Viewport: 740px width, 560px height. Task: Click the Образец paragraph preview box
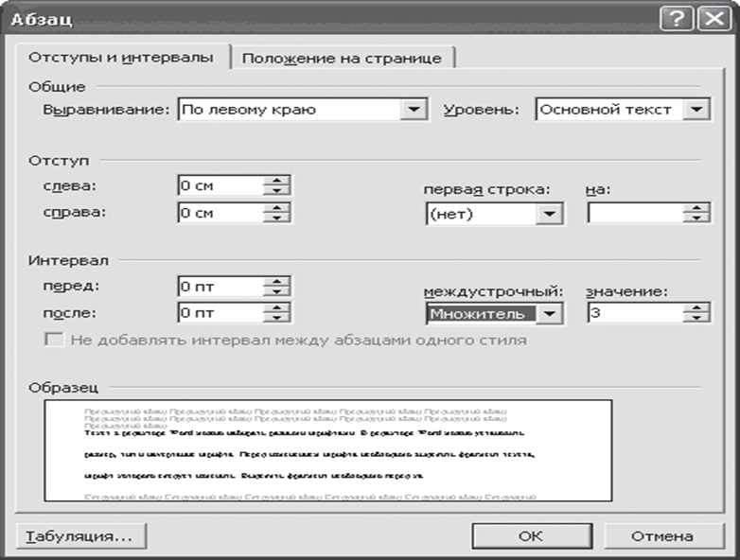pyautogui.click(x=328, y=450)
